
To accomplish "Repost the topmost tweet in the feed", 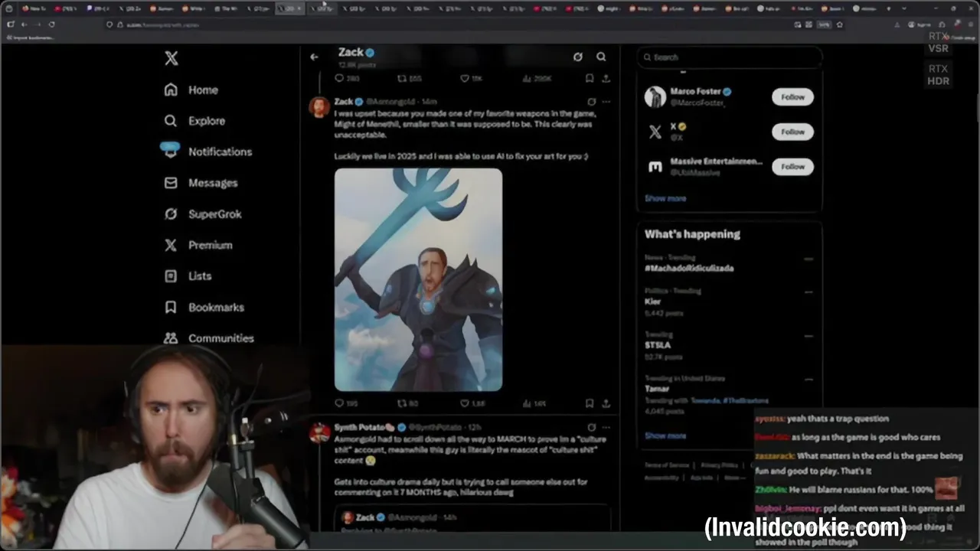I will click(402, 78).
